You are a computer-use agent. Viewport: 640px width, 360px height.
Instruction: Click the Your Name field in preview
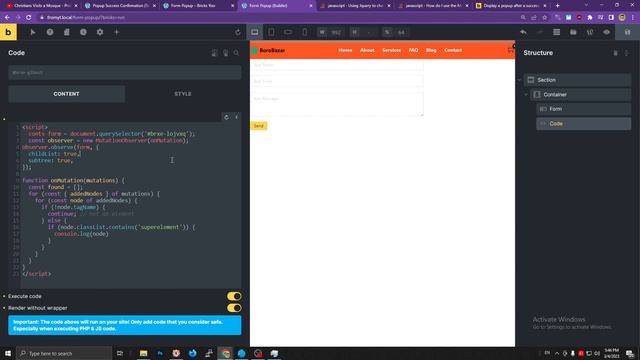337,65
